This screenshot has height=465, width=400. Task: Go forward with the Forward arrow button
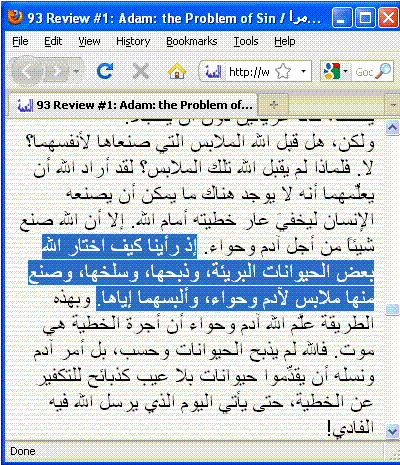57,71
